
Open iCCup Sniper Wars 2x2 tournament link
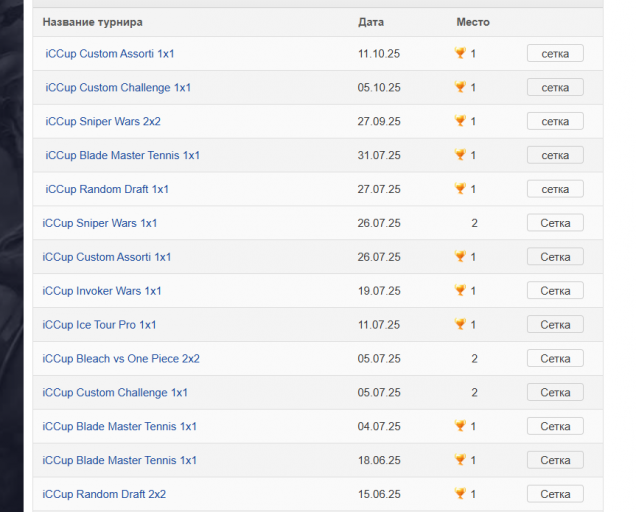coord(103,121)
